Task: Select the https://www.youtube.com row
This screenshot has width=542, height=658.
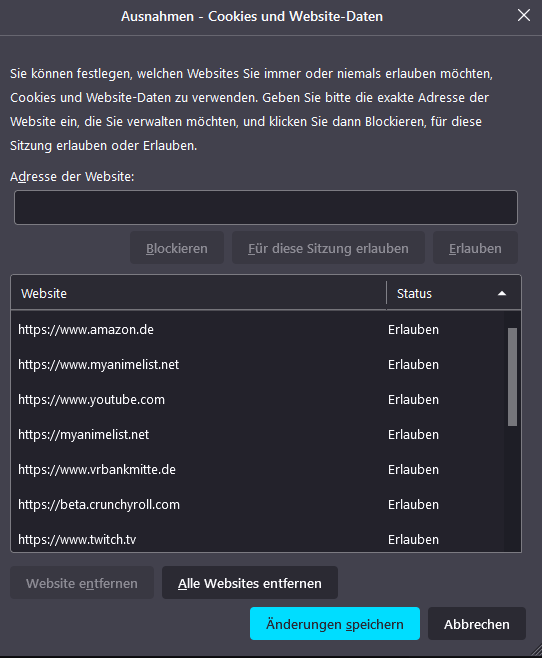Action: click(258, 399)
